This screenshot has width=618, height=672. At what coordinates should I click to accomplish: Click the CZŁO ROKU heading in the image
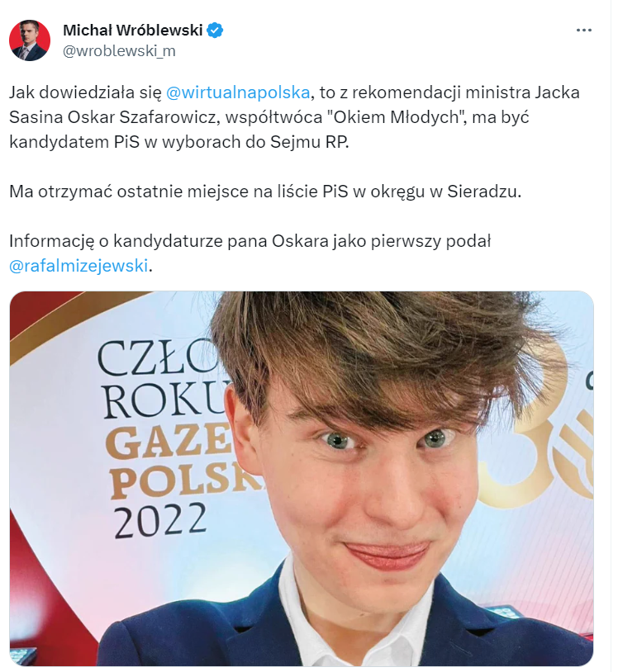(x=163, y=379)
